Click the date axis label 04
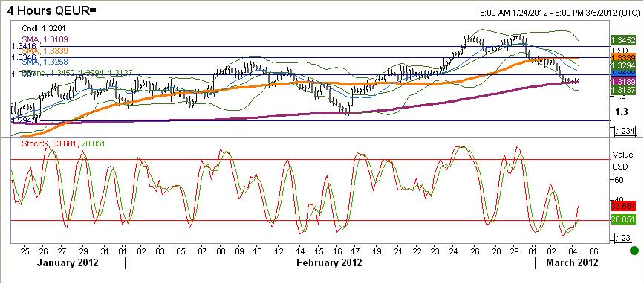Image resolution: width=644 pixels, height=284 pixels. pyautogui.click(x=572, y=251)
